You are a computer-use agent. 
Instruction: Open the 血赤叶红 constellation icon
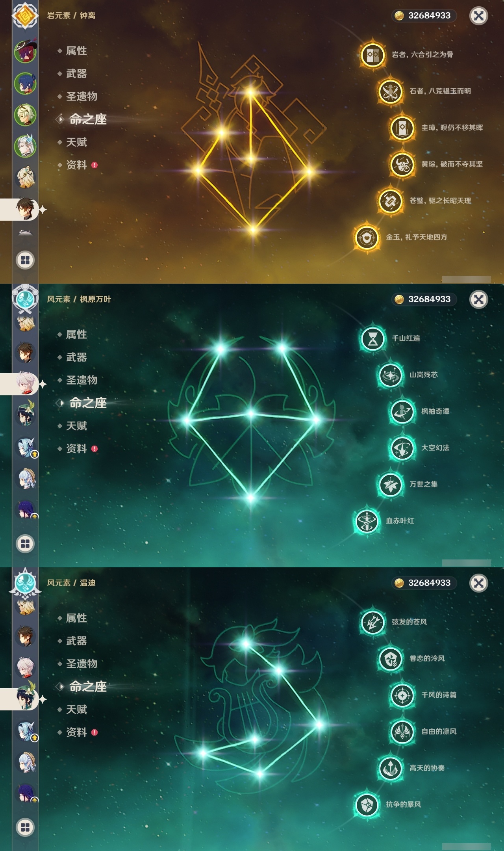click(367, 521)
